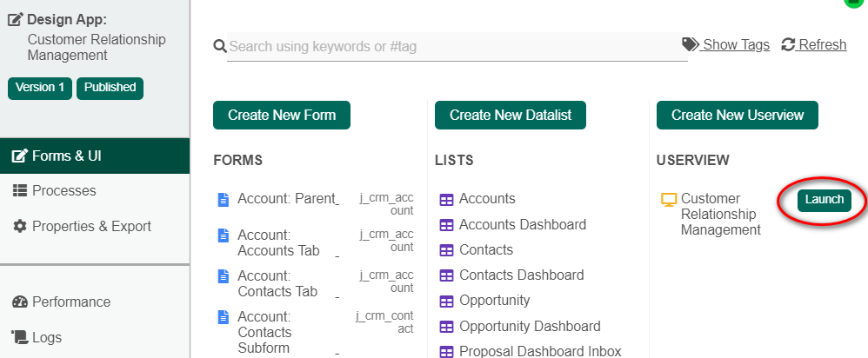The height and width of the screenshot is (358, 868).
Task: Click the refresh arrows icon
Action: pyautogui.click(x=789, y=44)
